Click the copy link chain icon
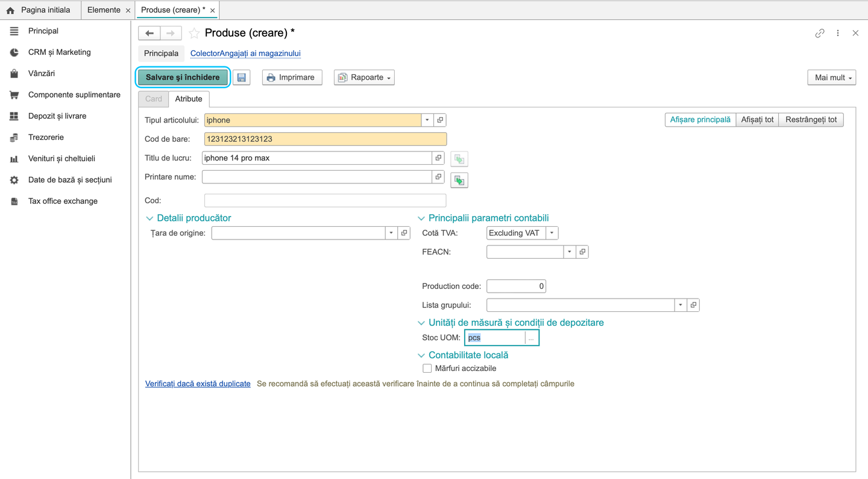This screenshot has height=479, width=868. tap(820, 33)
